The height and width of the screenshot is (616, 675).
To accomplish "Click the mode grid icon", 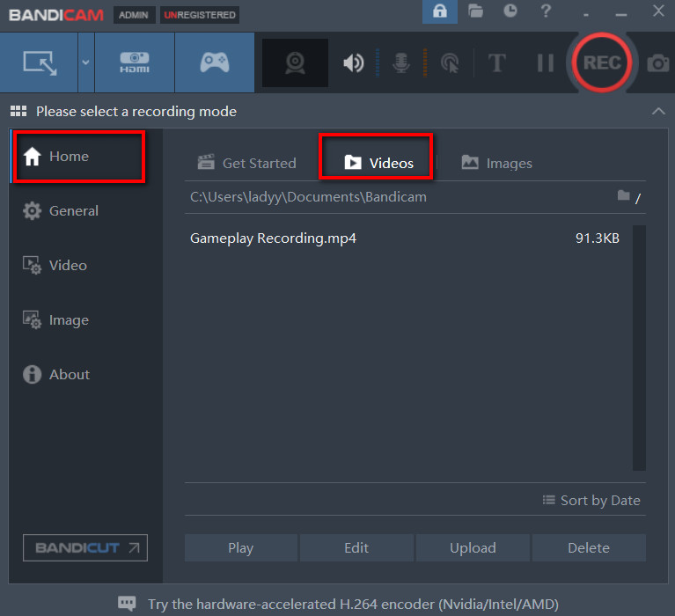I will tap(18, 111).
